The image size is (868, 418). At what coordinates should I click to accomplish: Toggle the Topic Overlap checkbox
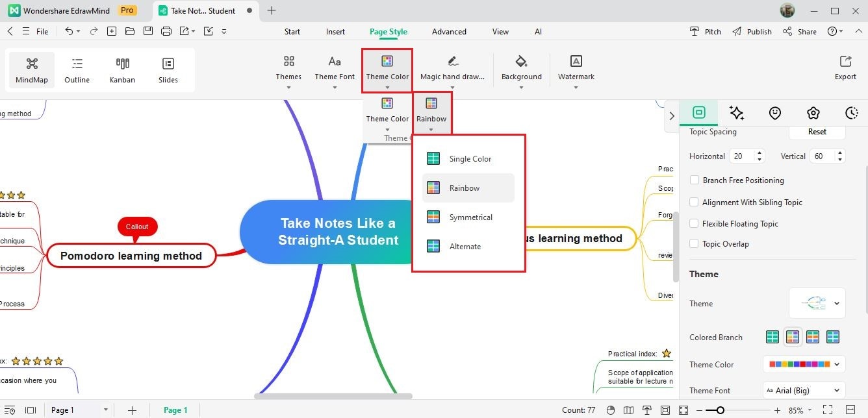695,244
